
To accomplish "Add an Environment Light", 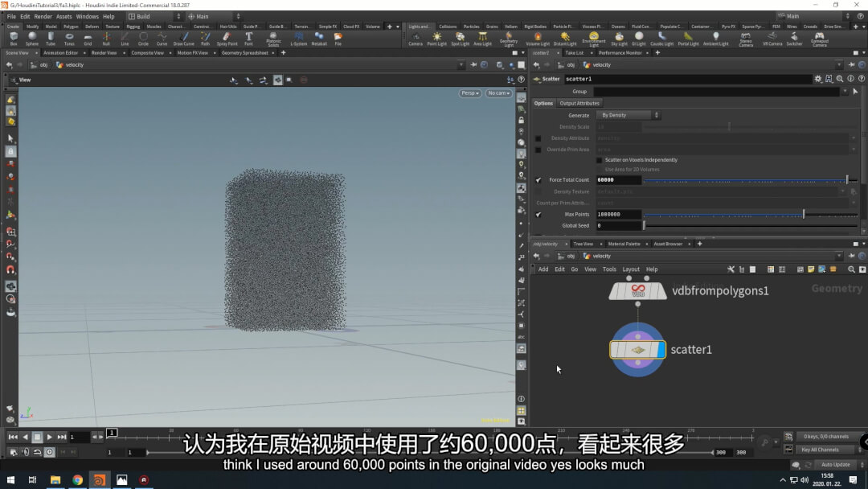I will 593,39.
